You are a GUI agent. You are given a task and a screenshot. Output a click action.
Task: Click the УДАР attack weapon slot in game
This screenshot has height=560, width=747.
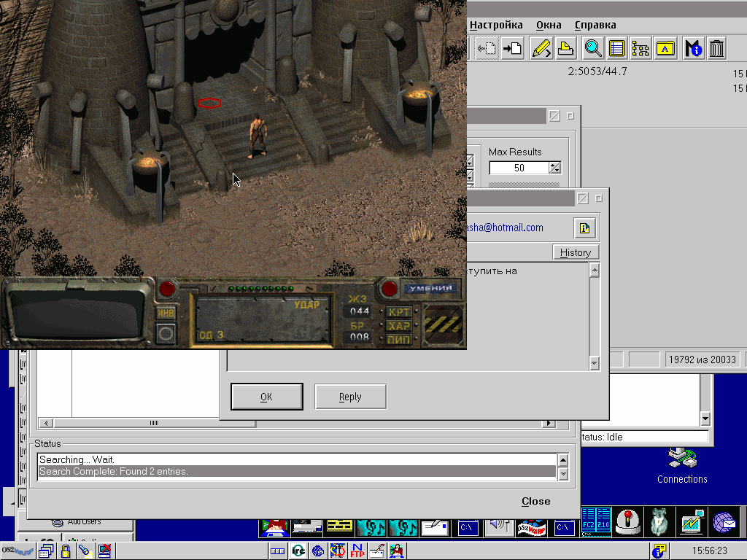click(262, 319)
